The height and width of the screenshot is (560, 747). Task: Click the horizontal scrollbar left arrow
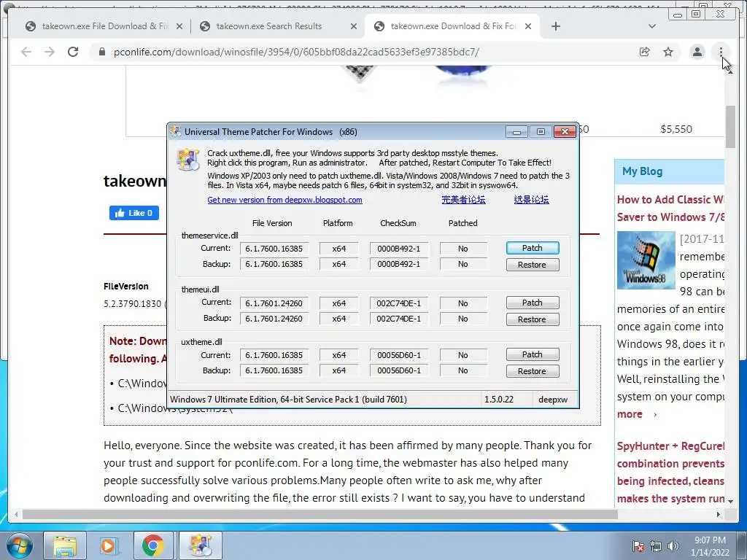pos(17,514)
